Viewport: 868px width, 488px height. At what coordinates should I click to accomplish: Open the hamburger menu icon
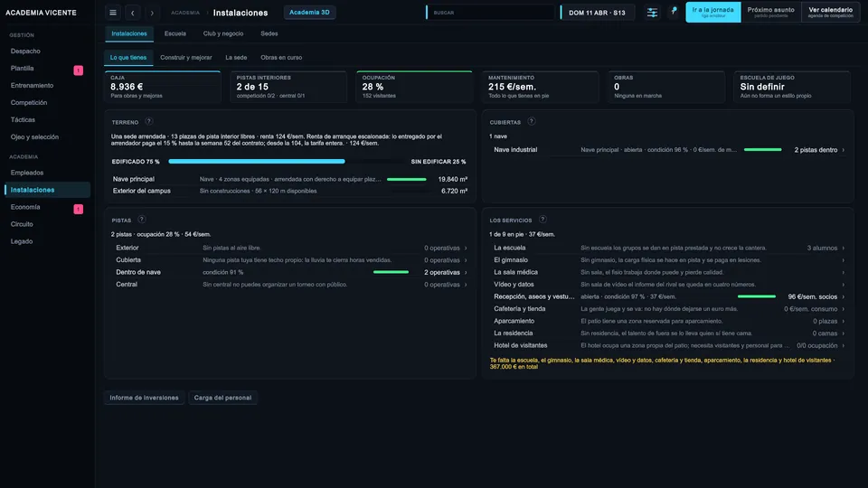pos(113,13)
